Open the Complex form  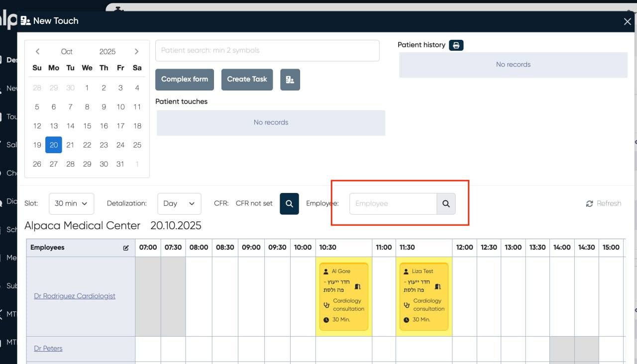click(184, 80)
